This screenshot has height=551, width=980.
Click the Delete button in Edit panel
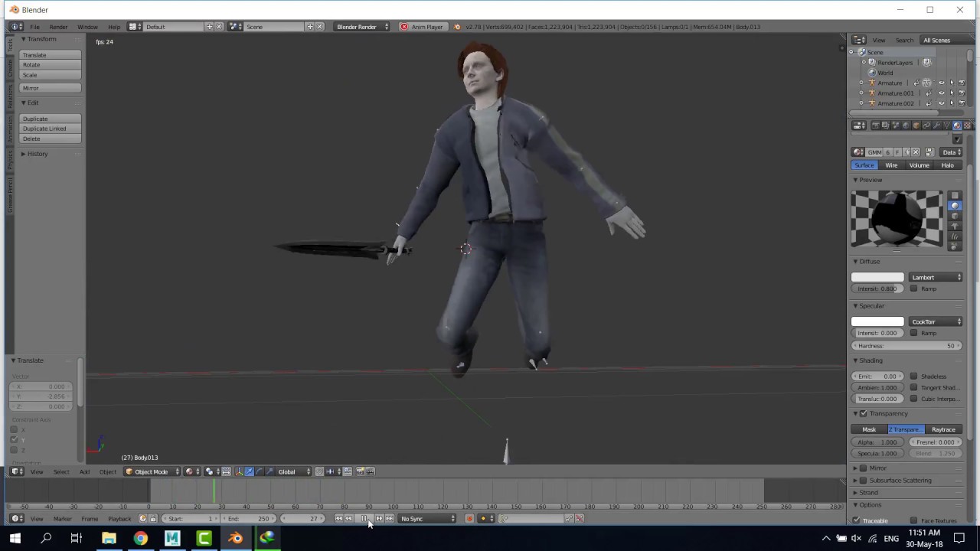click(51, 139)
